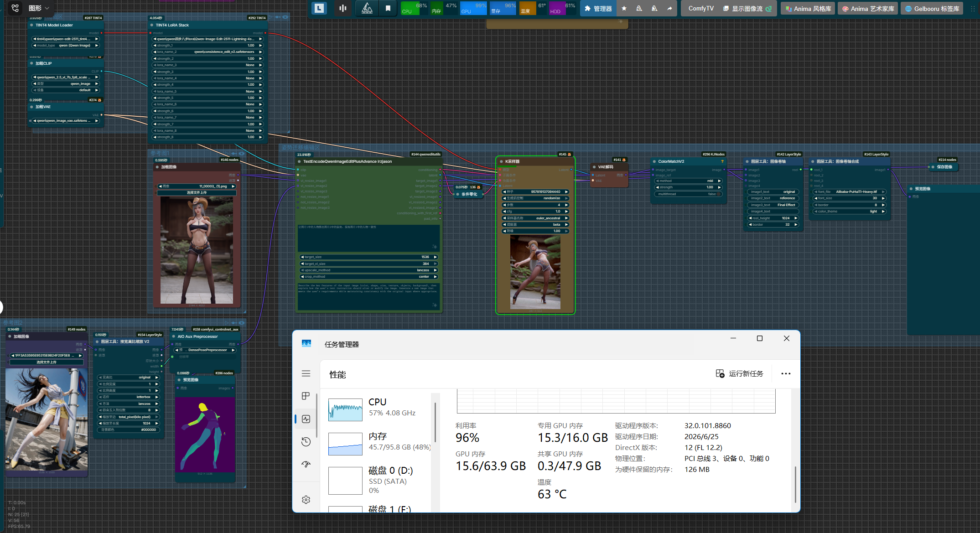The image size is (980, 533).
Task: Open crop_method center combo
Action: point(368,277)
